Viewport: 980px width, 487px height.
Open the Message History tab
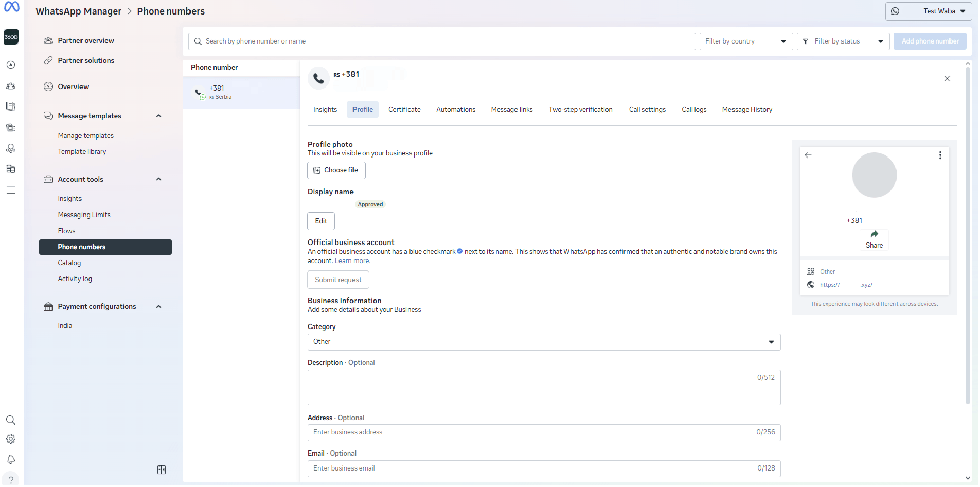click(x=747, y=110)
